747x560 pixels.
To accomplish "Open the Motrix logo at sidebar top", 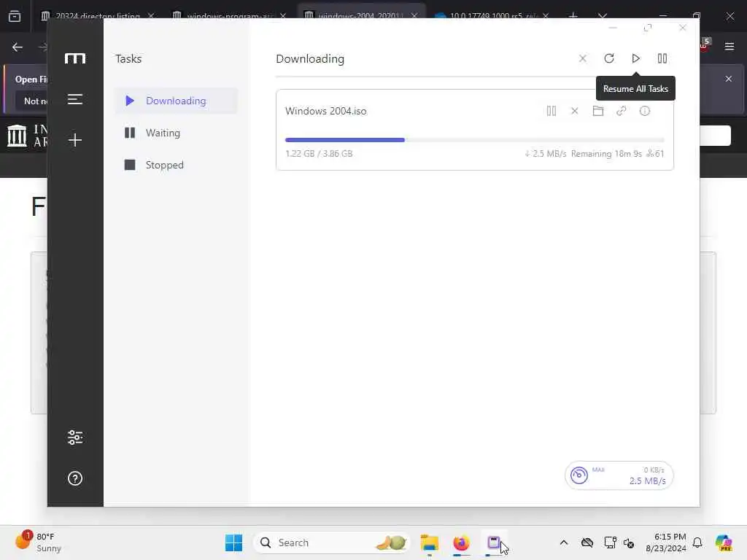I will [x=75, y=58].
